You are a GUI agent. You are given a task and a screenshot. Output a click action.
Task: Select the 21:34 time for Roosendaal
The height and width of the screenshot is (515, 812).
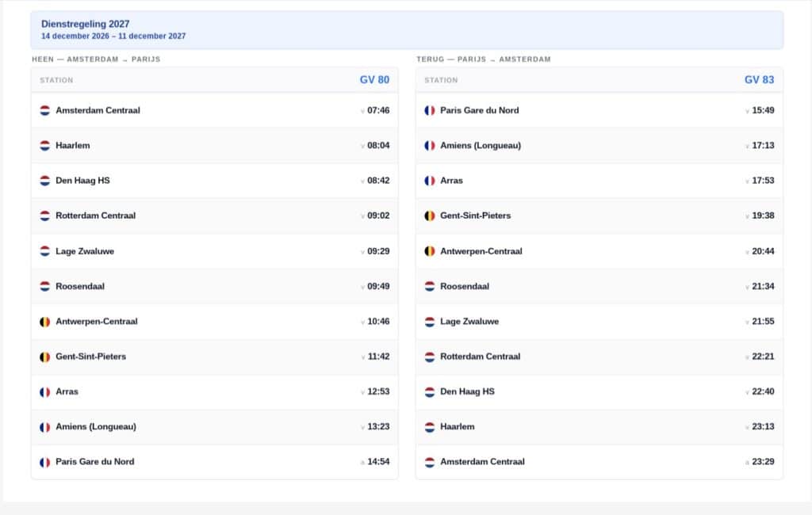pos(763,286)
